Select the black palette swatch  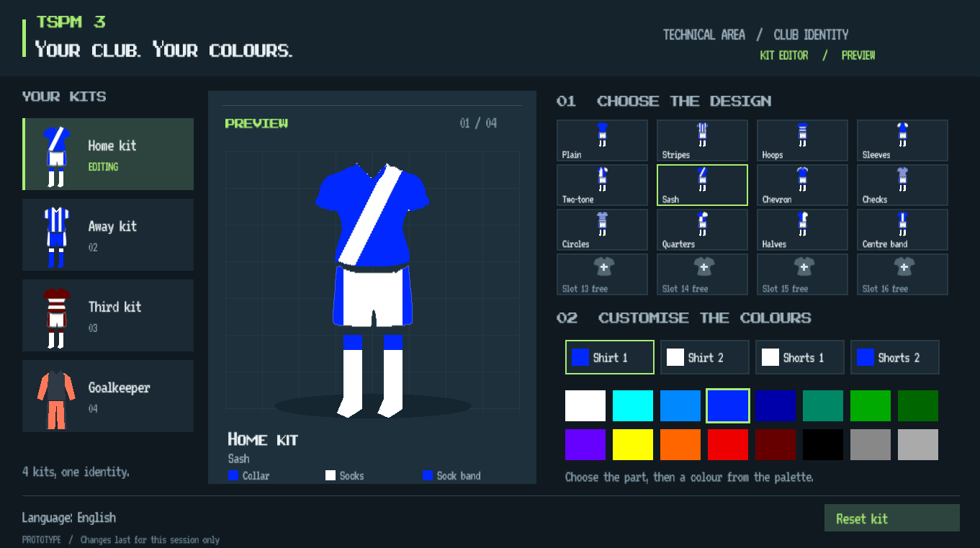click(823, 444)
